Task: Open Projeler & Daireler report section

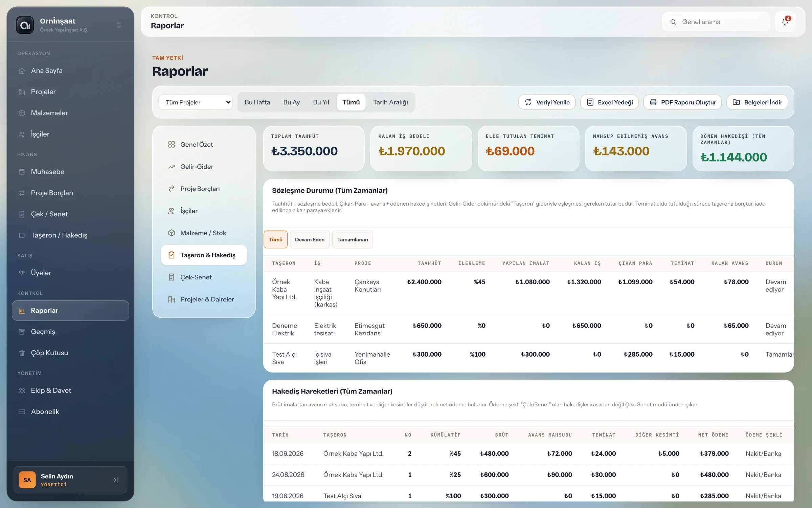Action: (204, 299)
